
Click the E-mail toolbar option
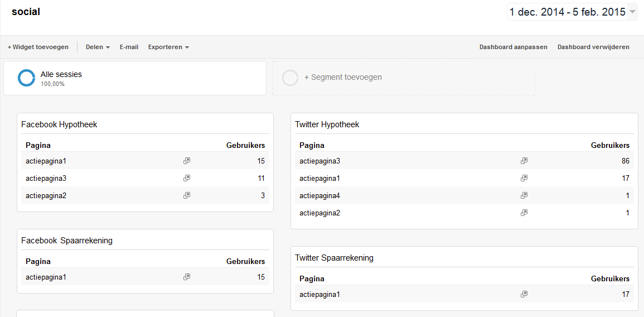click(x=129, y=47)
